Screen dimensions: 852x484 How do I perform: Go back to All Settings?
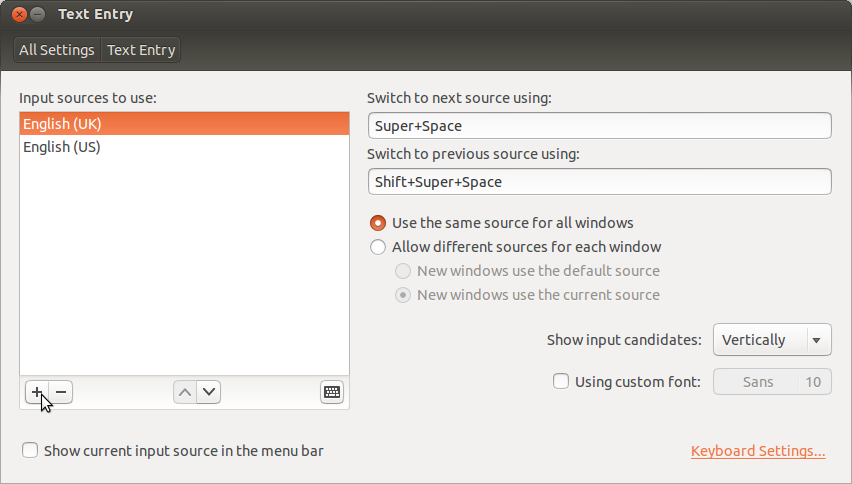(57, 50)
